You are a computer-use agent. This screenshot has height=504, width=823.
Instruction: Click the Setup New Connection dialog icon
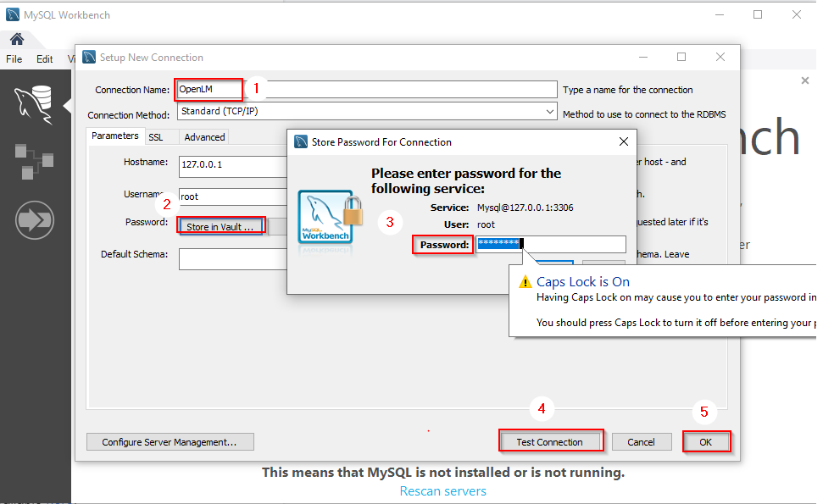click(x=89, y=58)
